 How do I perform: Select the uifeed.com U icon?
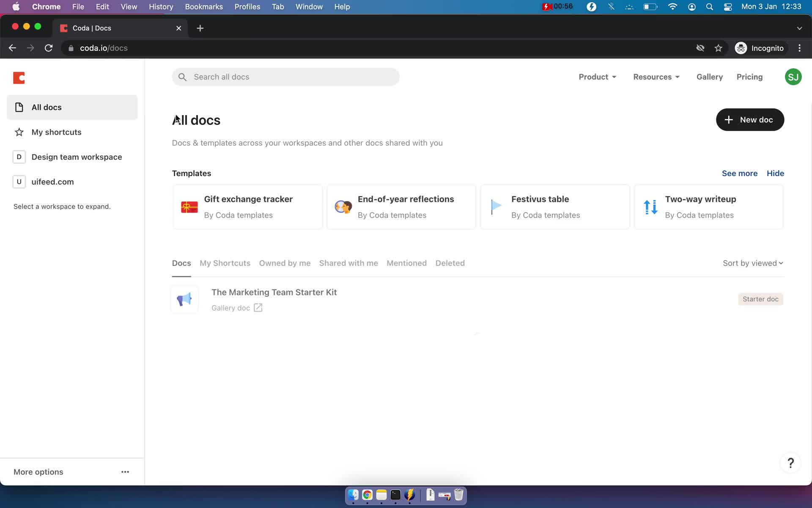click(x=19, y=182)
